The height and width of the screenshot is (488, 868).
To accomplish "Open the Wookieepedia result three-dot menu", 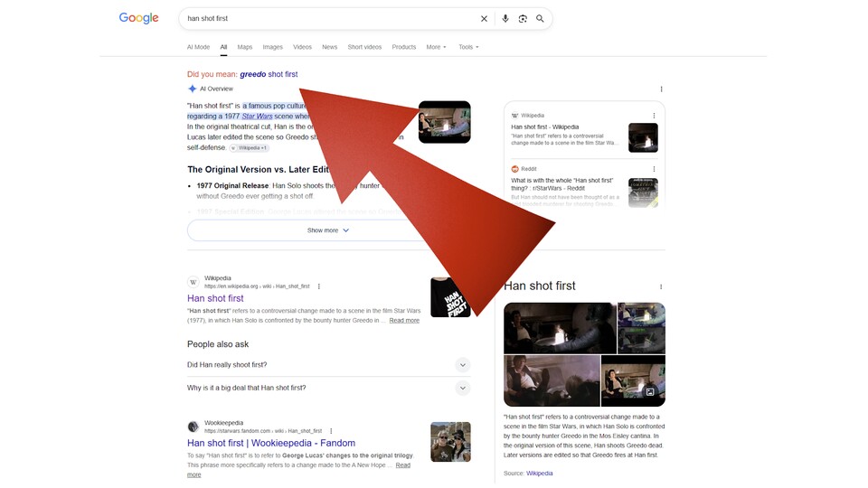I will click(331, 431).
